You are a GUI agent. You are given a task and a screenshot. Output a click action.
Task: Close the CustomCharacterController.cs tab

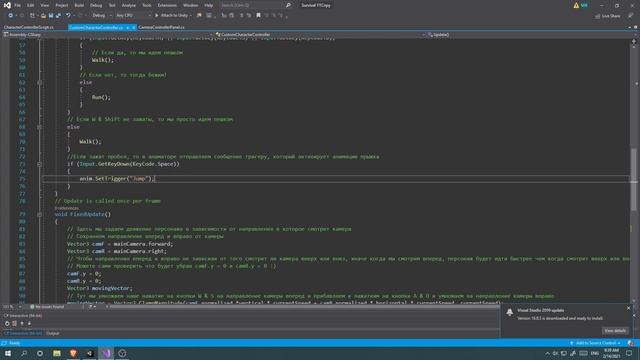[133, 27]
